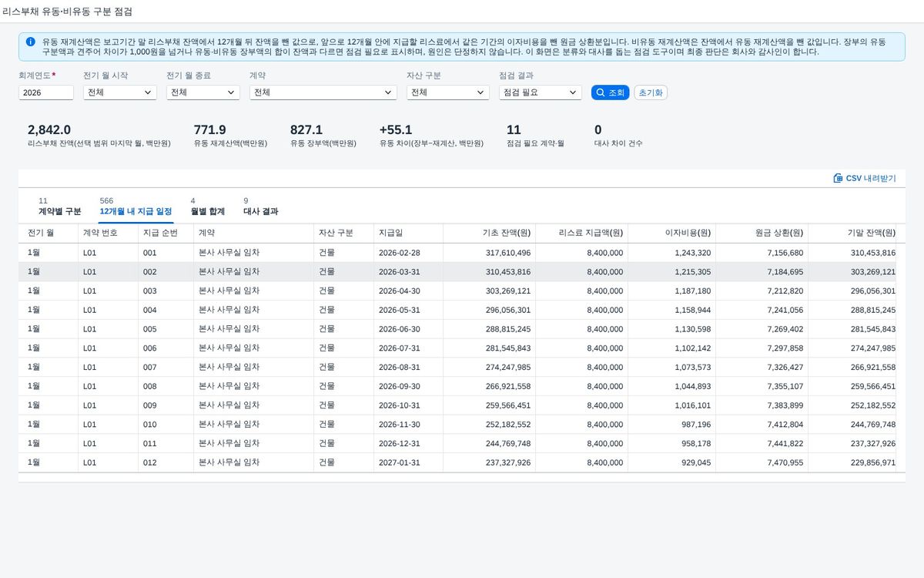Click the 초기화 reset button
Viewport: 924px width, 578px height.
click(x=651, y=92)
